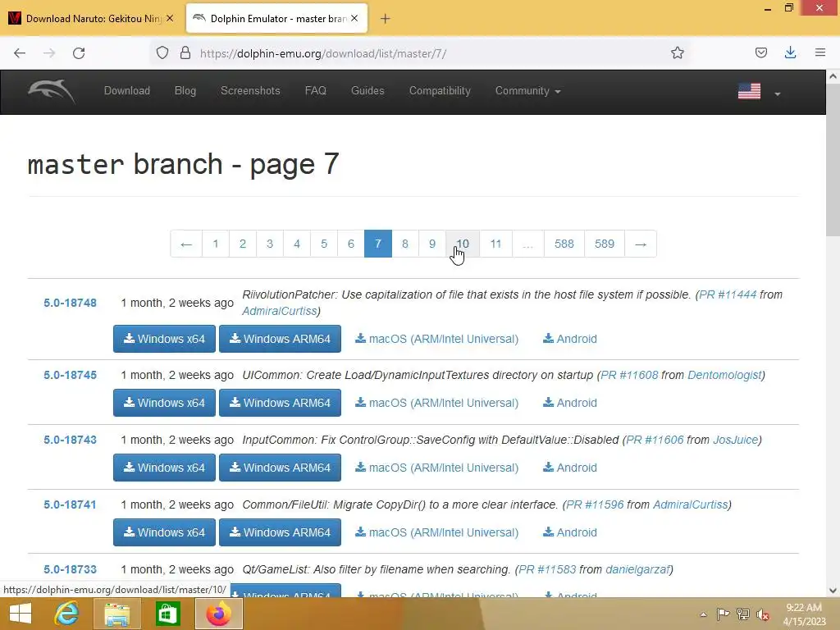Open author link Dentomologist

(724, 375)
